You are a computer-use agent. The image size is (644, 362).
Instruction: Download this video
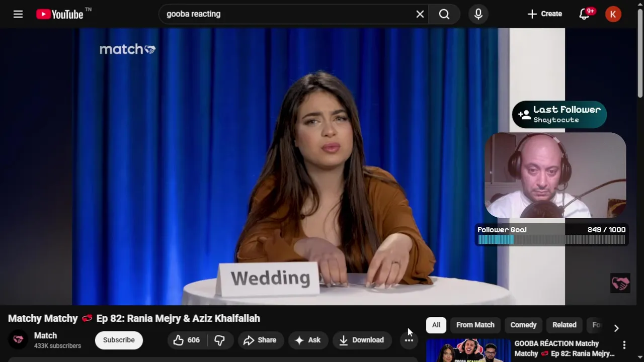[x=362, y=340]
